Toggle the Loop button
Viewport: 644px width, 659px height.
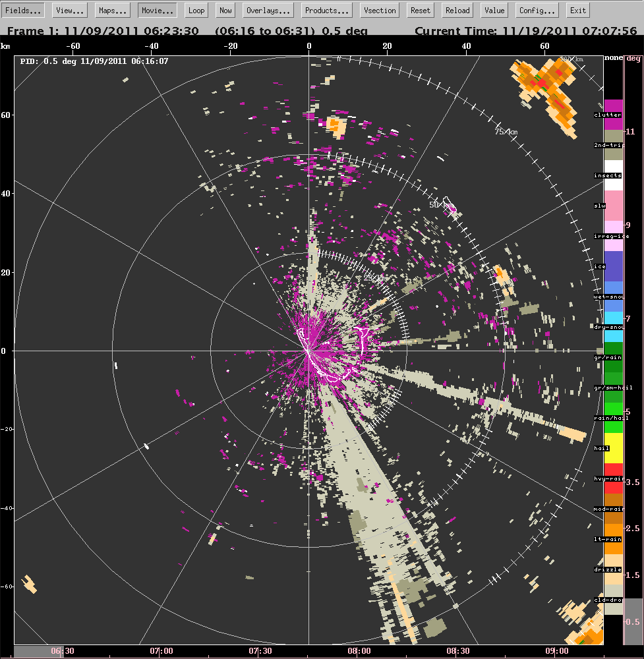(x=196, y=11)
